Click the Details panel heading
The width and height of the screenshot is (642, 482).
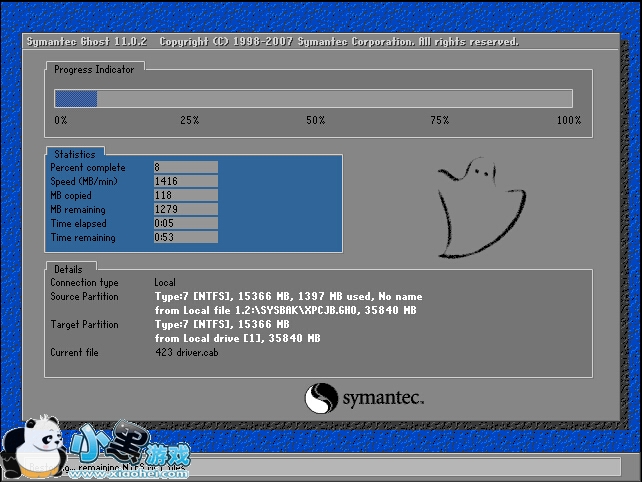tap(69, 269)
